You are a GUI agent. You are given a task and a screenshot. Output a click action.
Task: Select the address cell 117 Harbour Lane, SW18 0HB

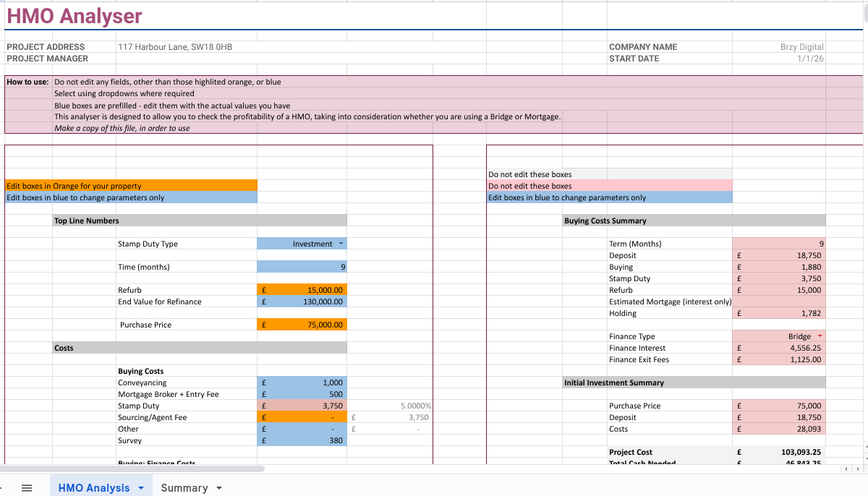(175, 47)
